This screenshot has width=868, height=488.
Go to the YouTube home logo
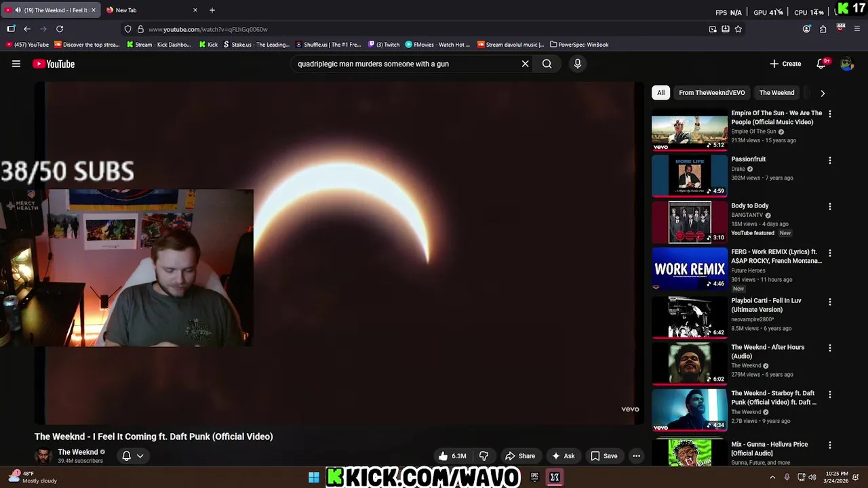(x=54, y=64)
